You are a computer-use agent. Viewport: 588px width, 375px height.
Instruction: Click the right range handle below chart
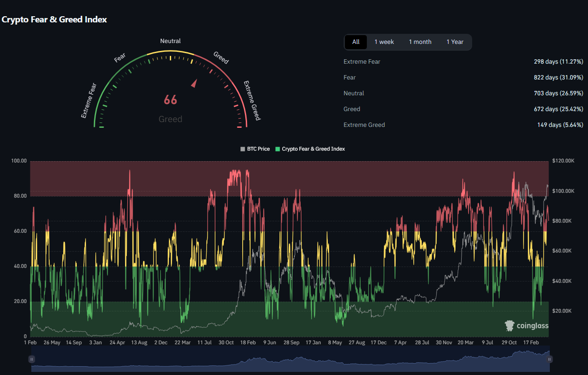pos(549,359)
